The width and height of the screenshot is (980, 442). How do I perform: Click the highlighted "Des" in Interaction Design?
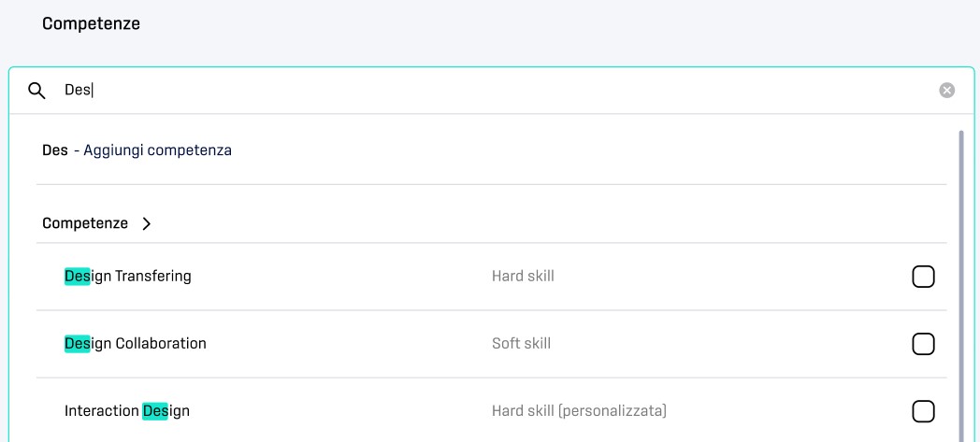pyautogui.click(x=155, y=411)
